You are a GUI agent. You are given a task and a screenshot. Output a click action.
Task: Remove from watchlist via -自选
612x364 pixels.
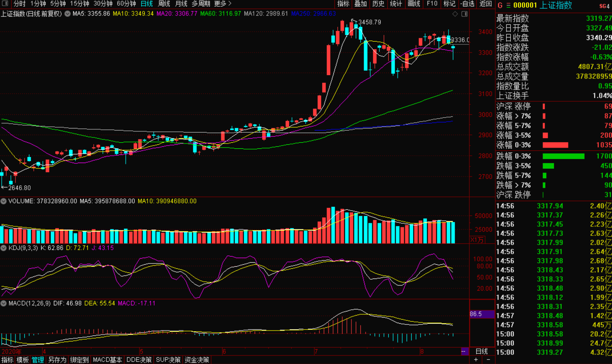(x=467, y=4)
